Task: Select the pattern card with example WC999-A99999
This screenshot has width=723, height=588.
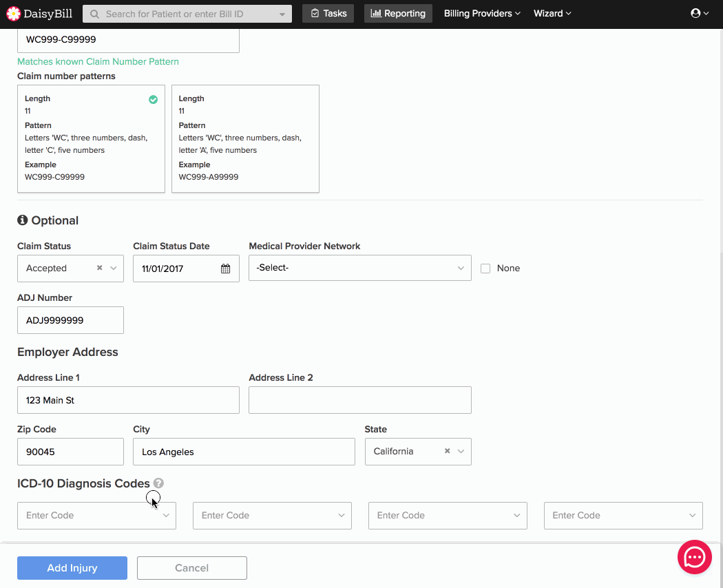Action: (245, 138)
